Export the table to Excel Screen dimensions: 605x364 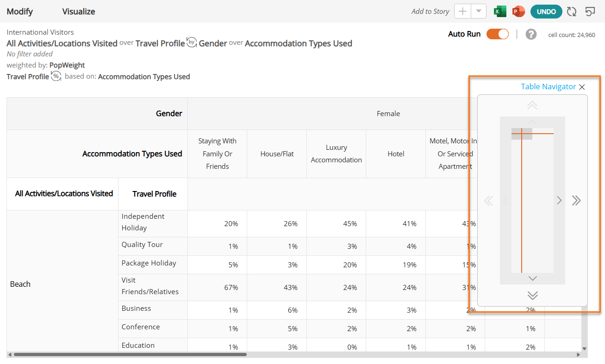tap(500, 12)
